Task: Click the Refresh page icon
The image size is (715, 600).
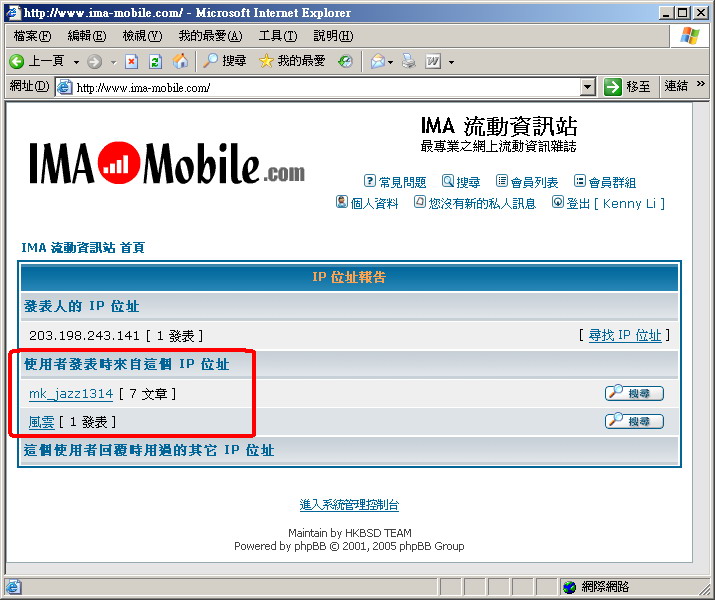Action: click(155, 61)
